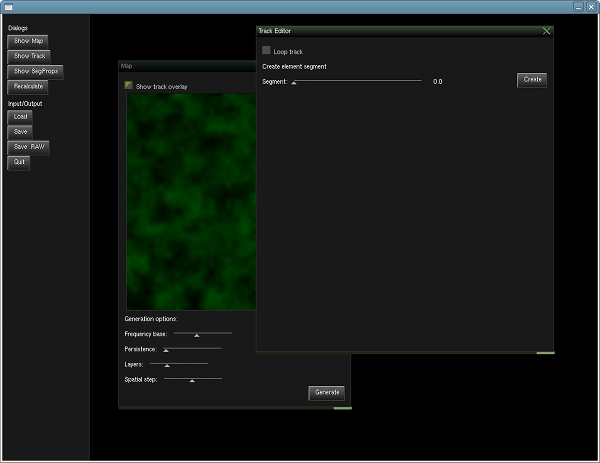
Task: Click the Generate button in Map window
Action: [327, 393]
